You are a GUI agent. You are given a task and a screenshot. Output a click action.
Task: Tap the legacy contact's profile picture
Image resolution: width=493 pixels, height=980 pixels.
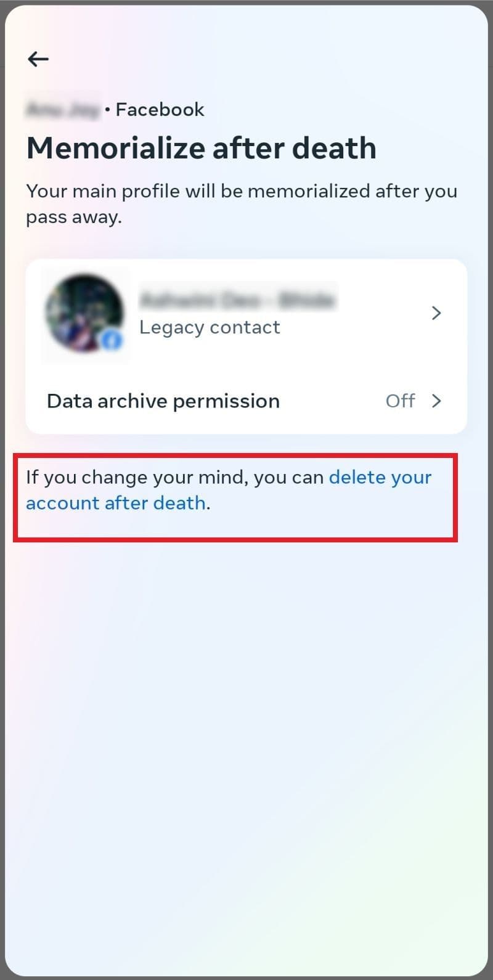tap(84, 313)
